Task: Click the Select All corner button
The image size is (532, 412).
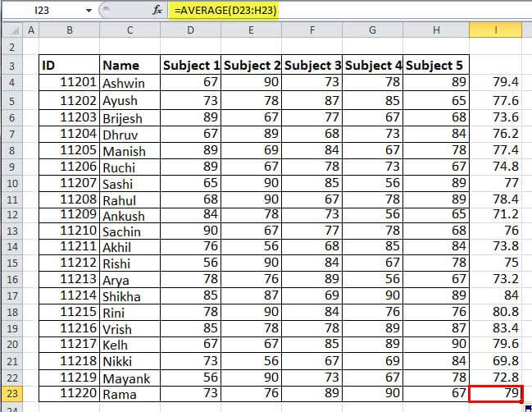Action: tap(12, 30)
